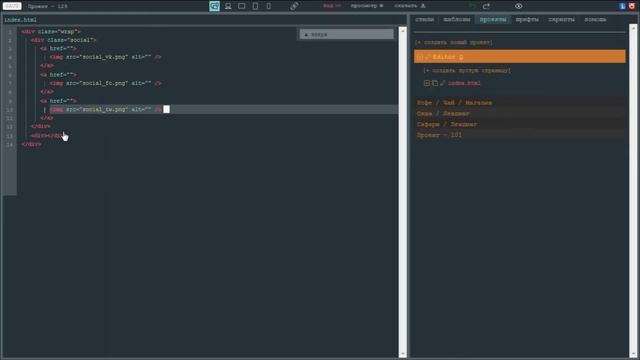640x360 pixels.
Task: Open the 'шрифты' tab
Action: coord(527,20)
